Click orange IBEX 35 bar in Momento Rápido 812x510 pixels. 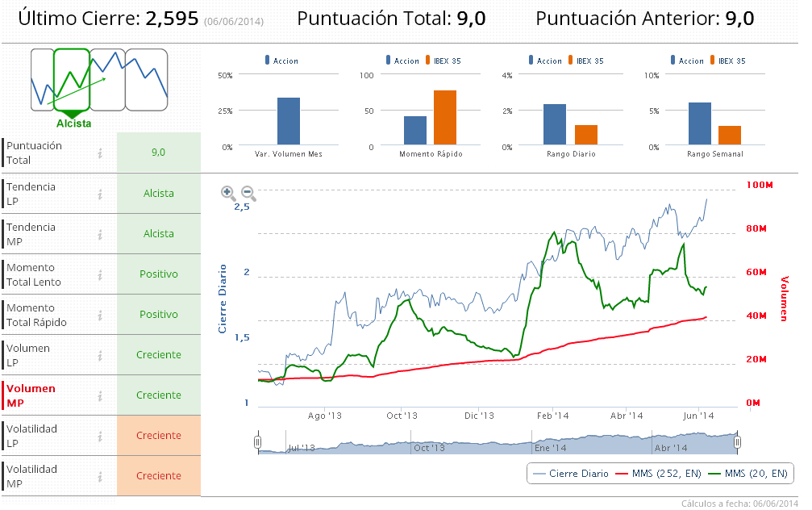coord(445,118)
